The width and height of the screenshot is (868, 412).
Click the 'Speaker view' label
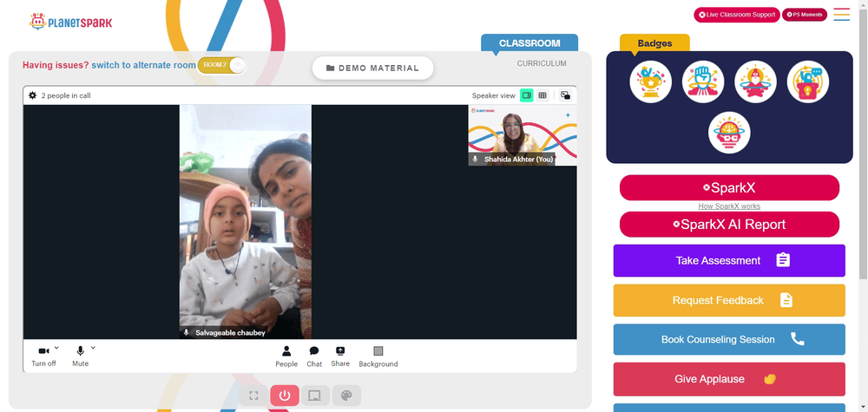493,95
